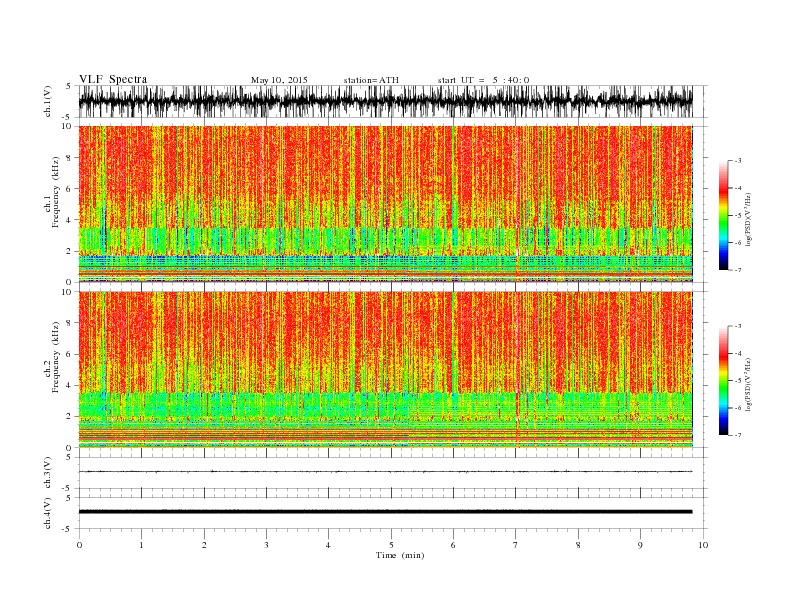Viewport: 792px width, 612px height.
Task: Click the ch.1 spectrogram PSD color bar
Action: tap(723, 216)
